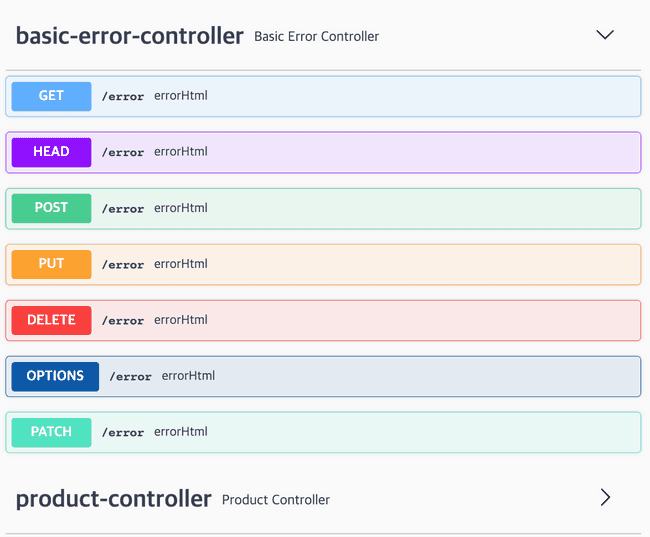This screenshot has height=537, width=650.
Task: Click errorHtml summary in the PUT row
Action: tap(181, 264)
